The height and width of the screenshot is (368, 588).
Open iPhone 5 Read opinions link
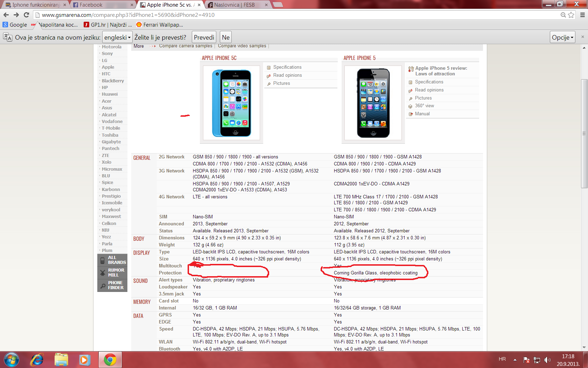point(429,90)
